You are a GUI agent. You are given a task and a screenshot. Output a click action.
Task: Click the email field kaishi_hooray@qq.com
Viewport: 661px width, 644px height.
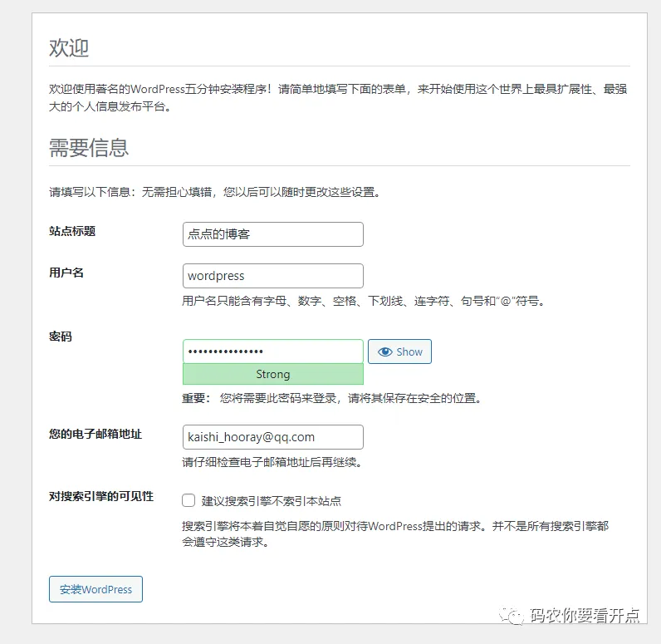(272, 437)
